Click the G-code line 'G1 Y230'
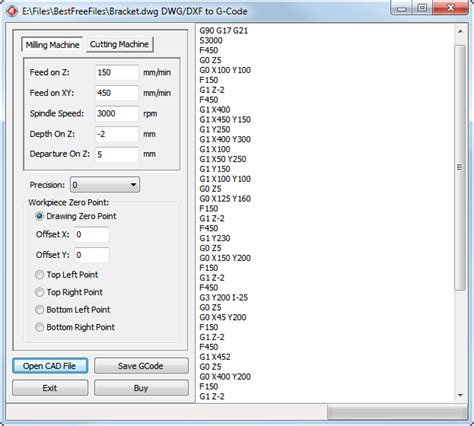This screenshot has width=474, height=426. (215, 238)
